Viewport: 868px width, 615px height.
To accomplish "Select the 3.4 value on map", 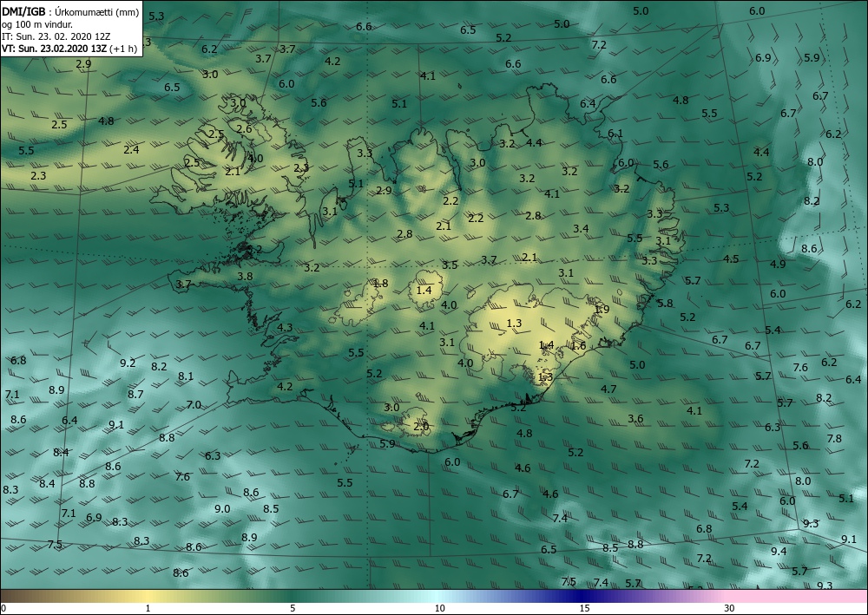I will [x=581, y=229].
